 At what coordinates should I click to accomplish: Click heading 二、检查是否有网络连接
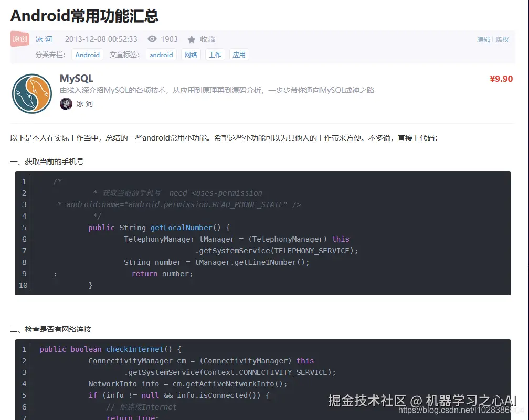[x=50, y=329]
